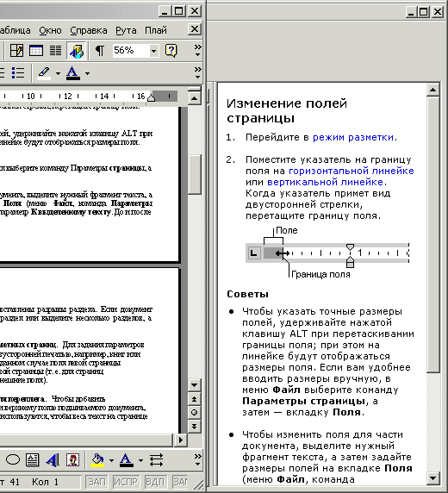Open the Окно menu

(x=50, y=30)
